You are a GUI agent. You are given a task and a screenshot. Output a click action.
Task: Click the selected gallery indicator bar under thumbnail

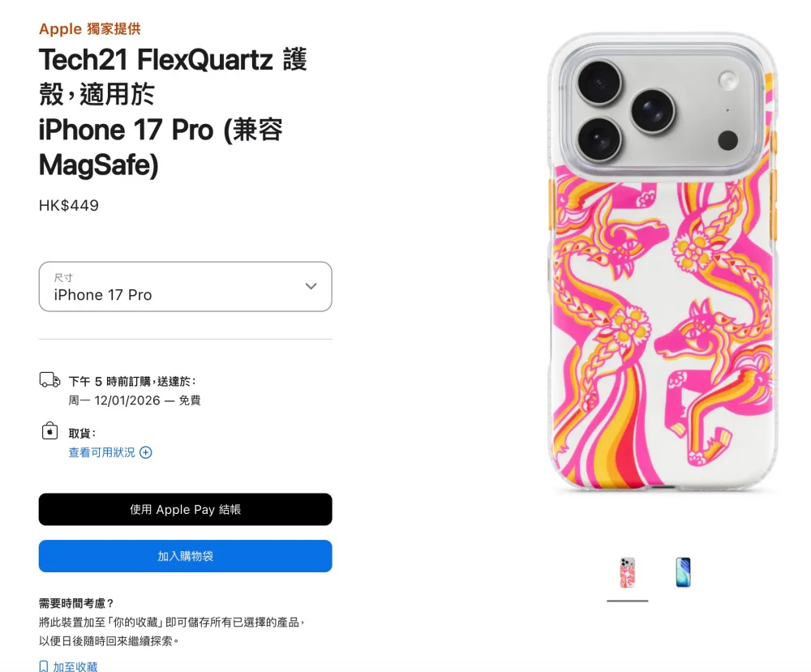[628, 601]
